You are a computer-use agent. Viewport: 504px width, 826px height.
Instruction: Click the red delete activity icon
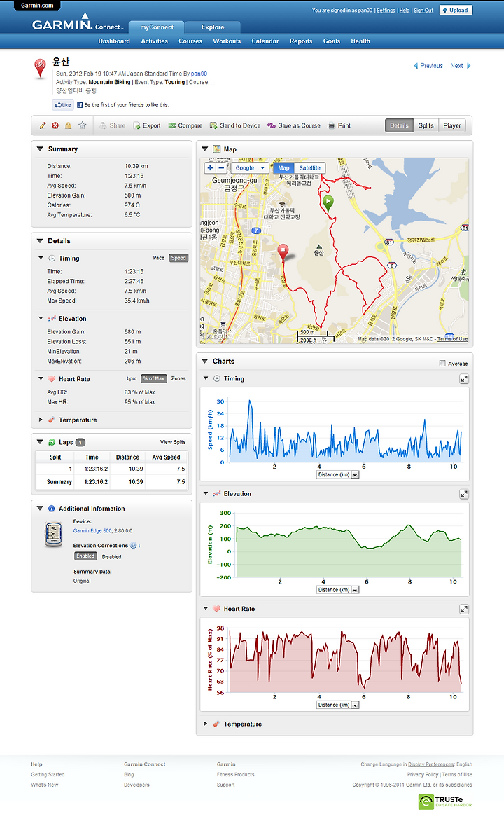(55, 125)
